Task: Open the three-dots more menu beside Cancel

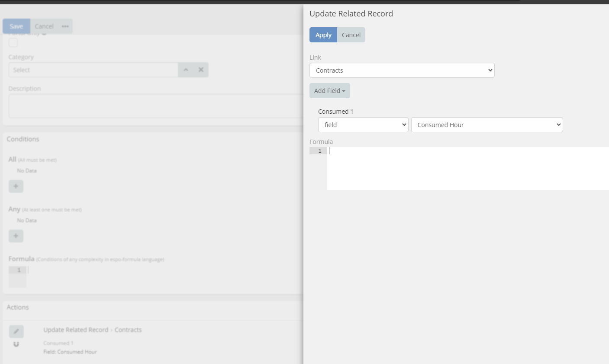Action: [x=65, y=26]
